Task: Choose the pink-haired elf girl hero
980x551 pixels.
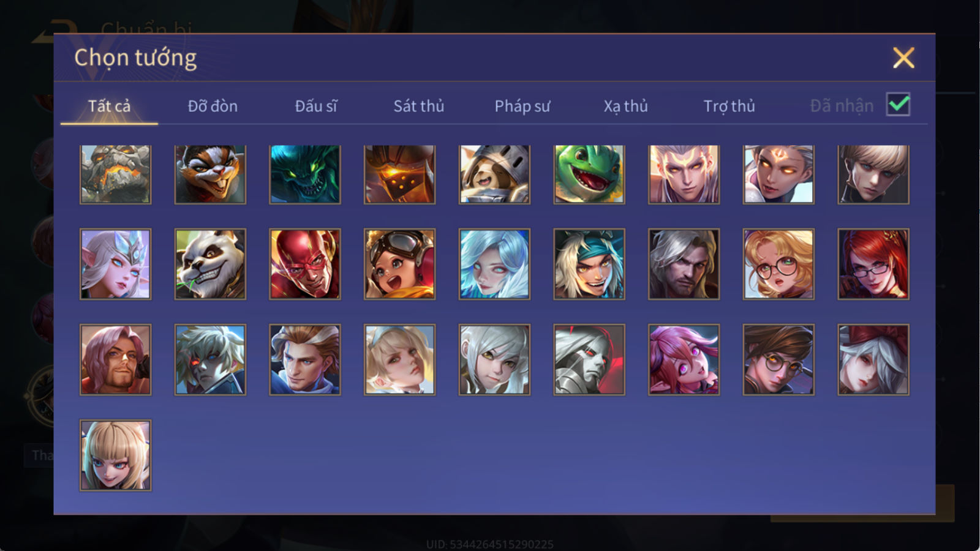Action: (x=684, y=359)
